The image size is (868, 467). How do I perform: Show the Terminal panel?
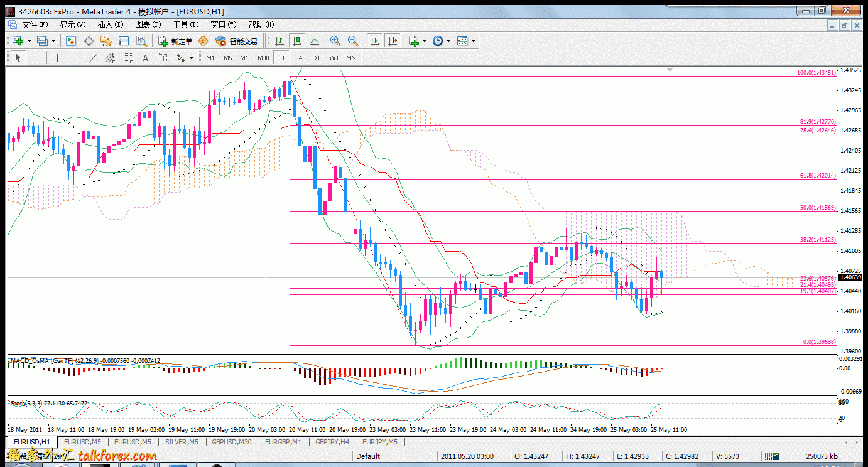(x=124, y=41)
